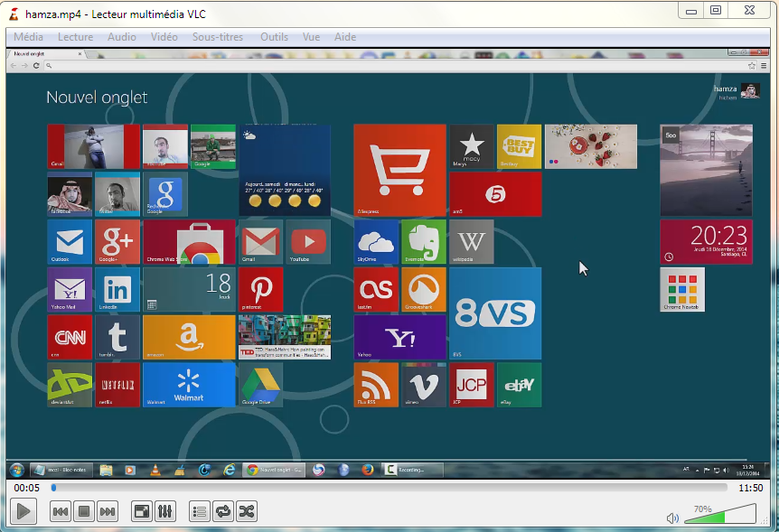Image resolution: width=779 pixels, height=532 pixels.
Task: Open the Média menu
Action: 28,37
